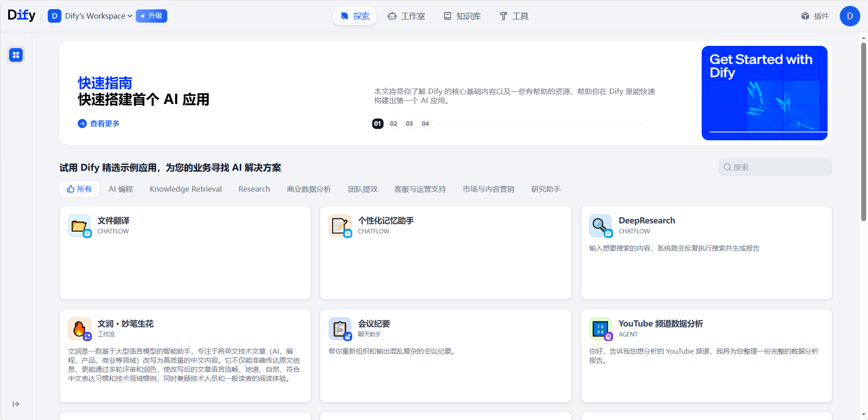Viewport: 868px width, 420px height.
Task: Click the 会议纪要 clipboard app icon
Action: [340, 329]
